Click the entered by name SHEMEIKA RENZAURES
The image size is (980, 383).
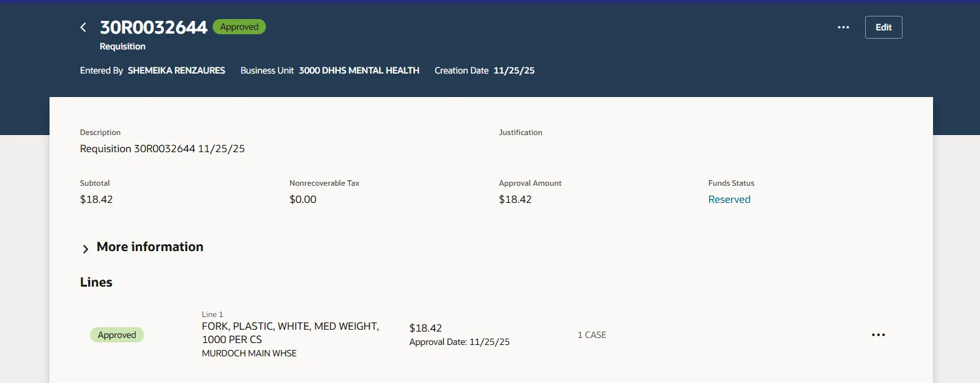(176, 70)
